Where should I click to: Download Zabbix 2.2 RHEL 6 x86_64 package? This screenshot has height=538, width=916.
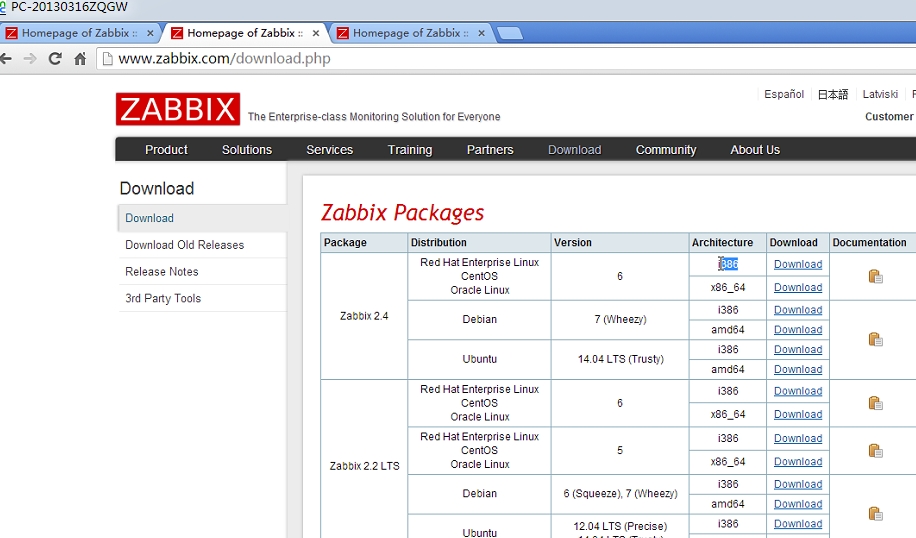798,414
